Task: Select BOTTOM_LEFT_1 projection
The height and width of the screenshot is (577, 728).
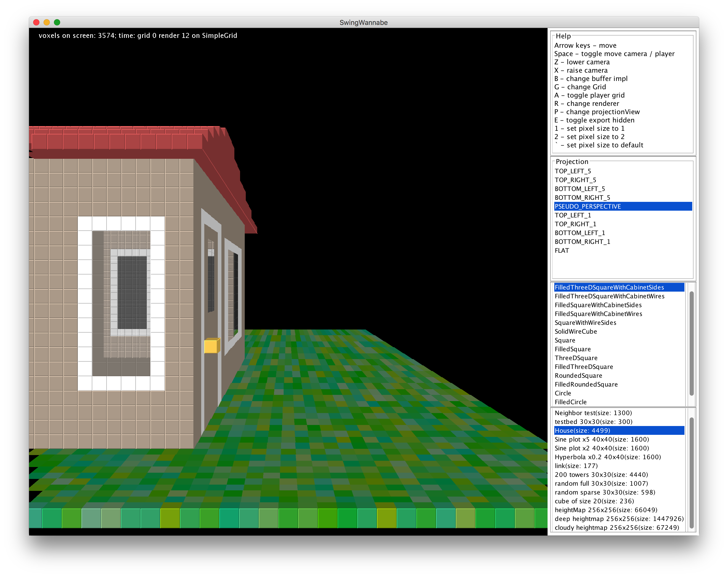Action: click(x=623, y=232)
